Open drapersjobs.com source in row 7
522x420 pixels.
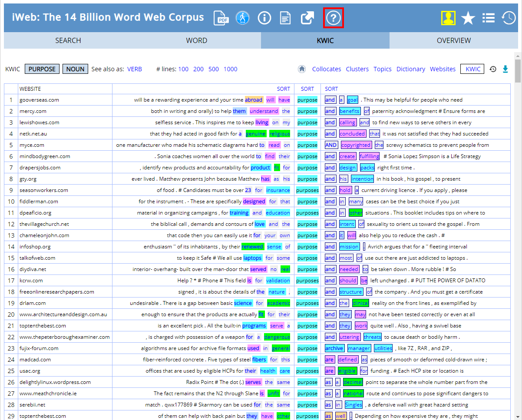click(40, 168)
